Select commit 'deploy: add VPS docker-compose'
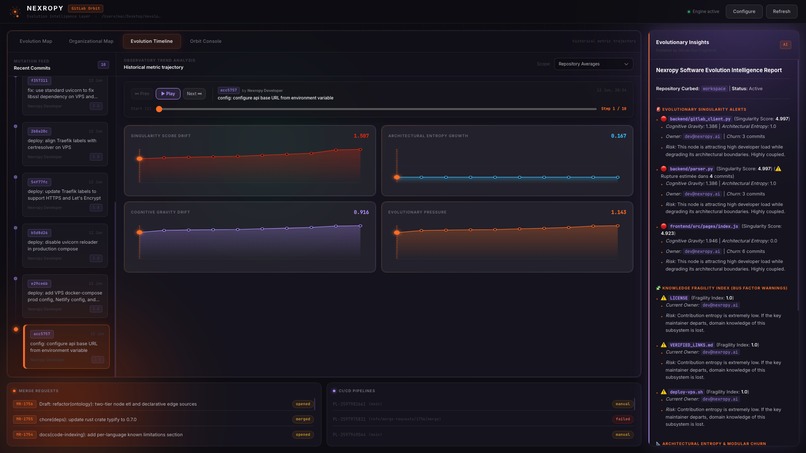 [65, 296]
